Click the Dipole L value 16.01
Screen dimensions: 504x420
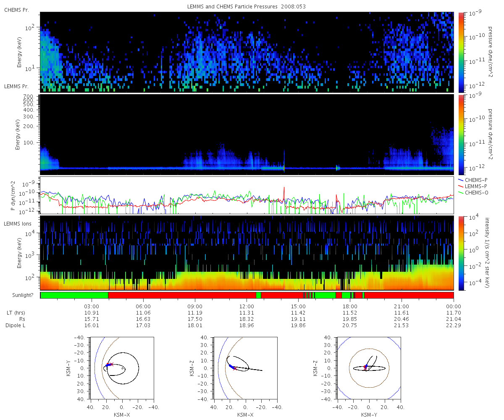click(92, 325)
